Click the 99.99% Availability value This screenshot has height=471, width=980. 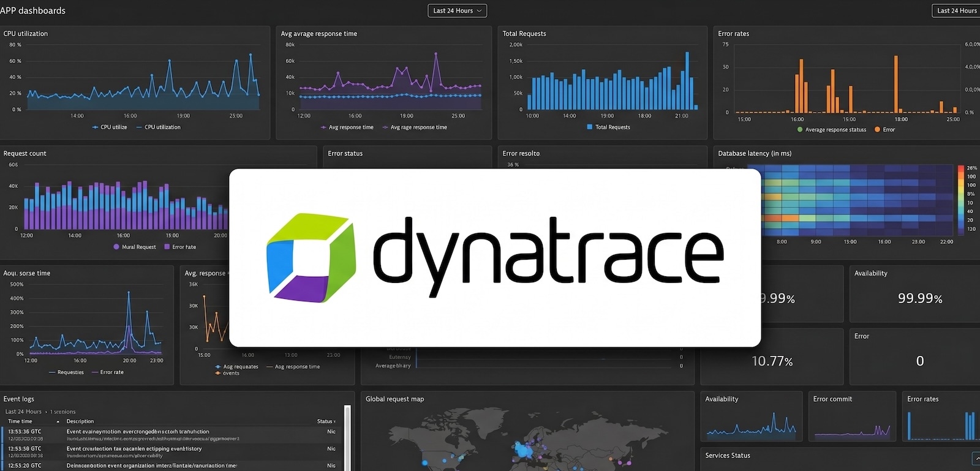[920, 298]
